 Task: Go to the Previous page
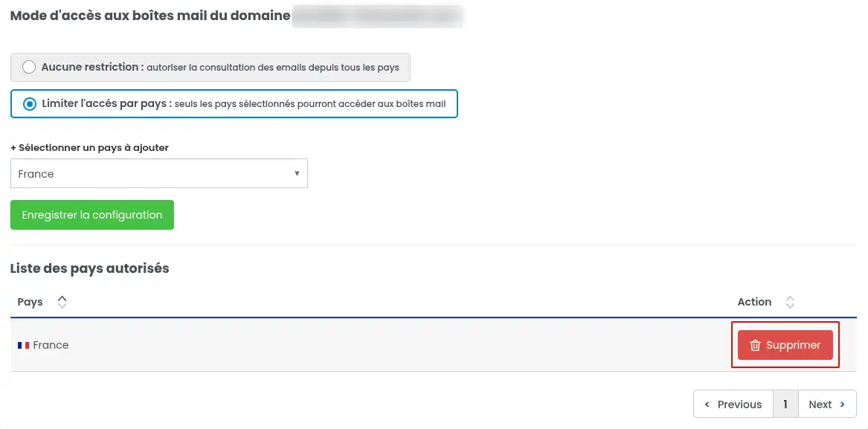[x=733, y=404]
